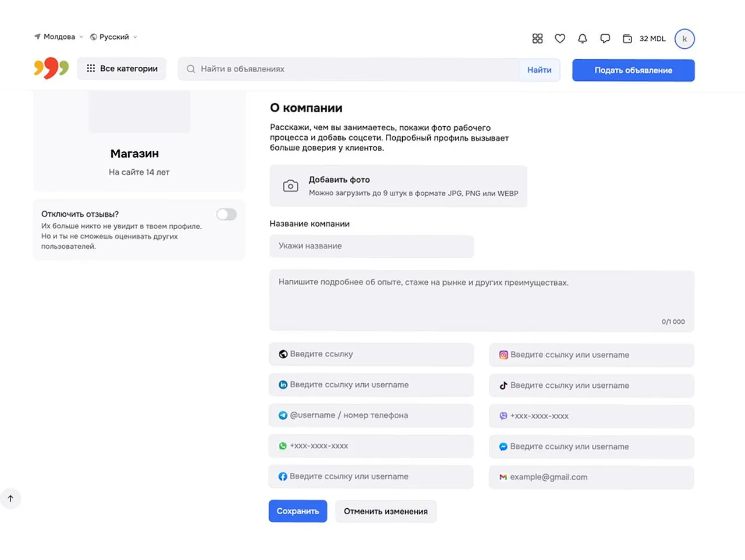The width and height of the screenshot is (745, 560).
Task: Click 'Добавить фото' upload area
Action: coord(398,186)
